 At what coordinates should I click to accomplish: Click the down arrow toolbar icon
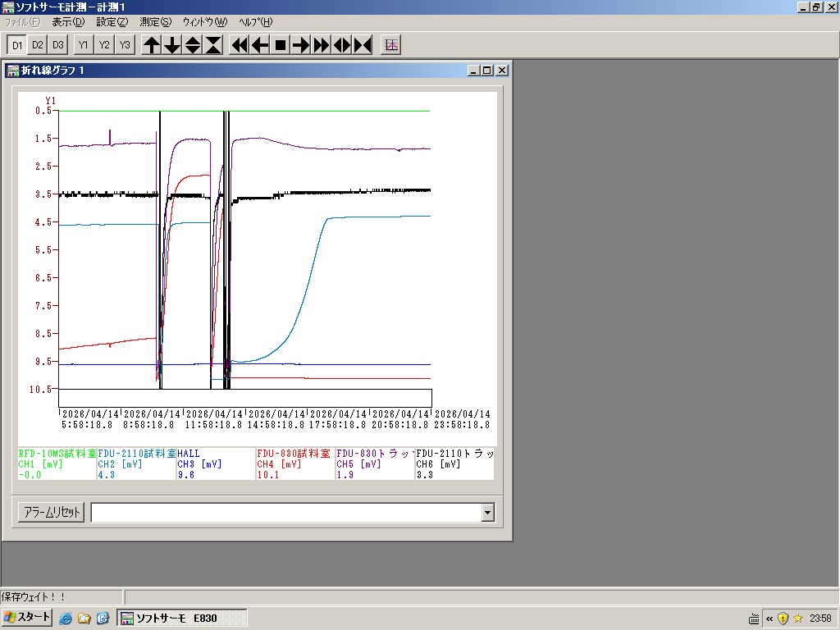172,45
